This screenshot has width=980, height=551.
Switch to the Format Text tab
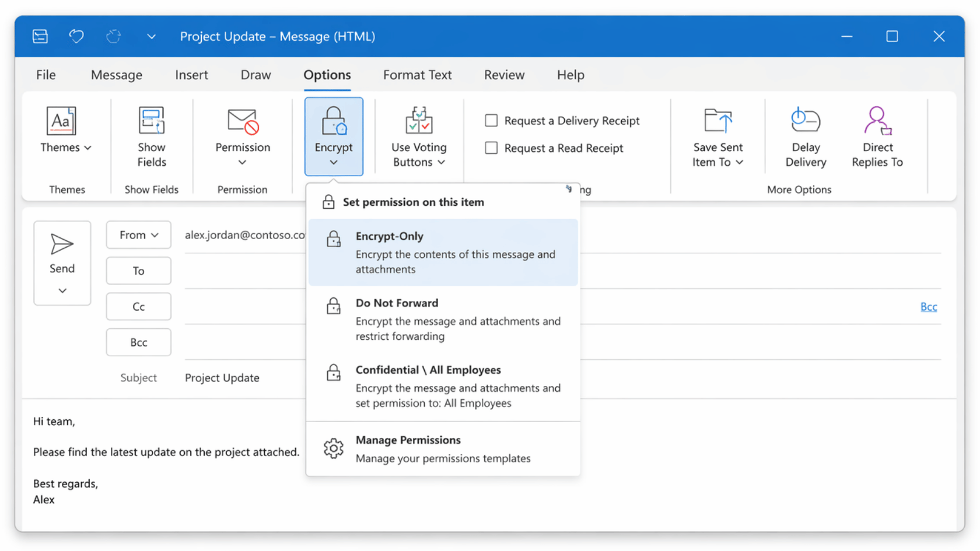[x=418, y=75]
